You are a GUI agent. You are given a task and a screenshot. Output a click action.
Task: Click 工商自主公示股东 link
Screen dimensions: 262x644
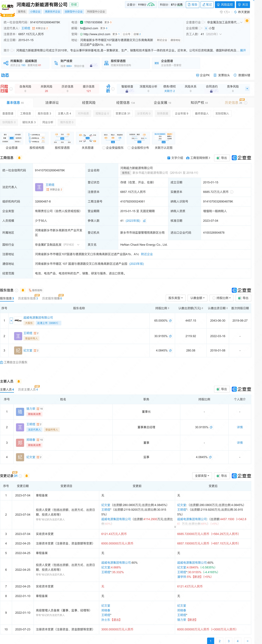(x=14, y=362)
